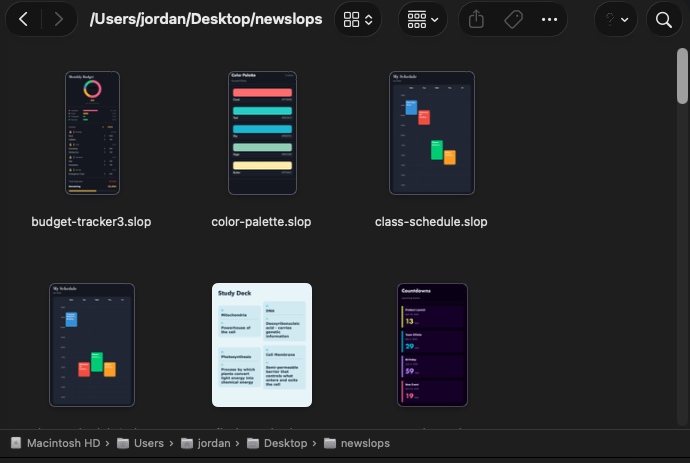
Task: Click the Users folder icon in path bar
Action: [123, 443]
